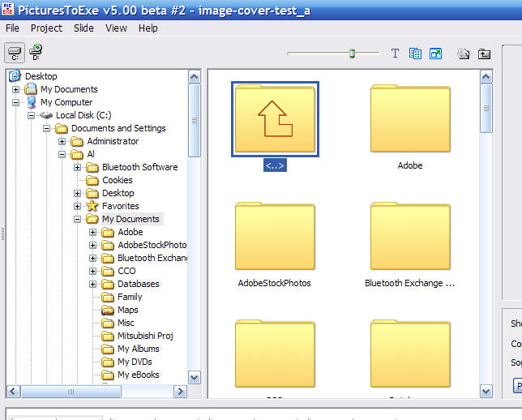Screen dimensions: 522x420
Task: Open the View menu
Action: pos(116,28)
